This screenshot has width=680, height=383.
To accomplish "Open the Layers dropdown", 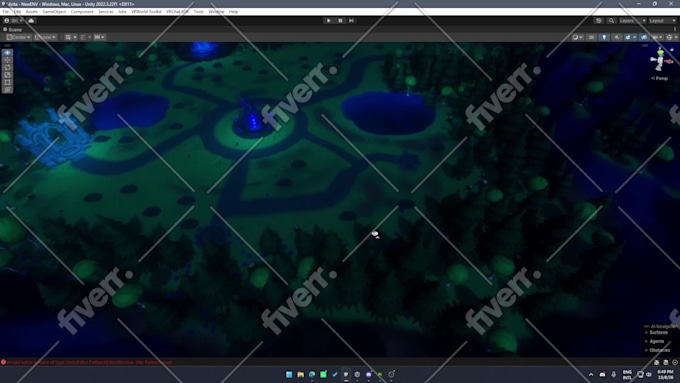I will click(632, 20).
